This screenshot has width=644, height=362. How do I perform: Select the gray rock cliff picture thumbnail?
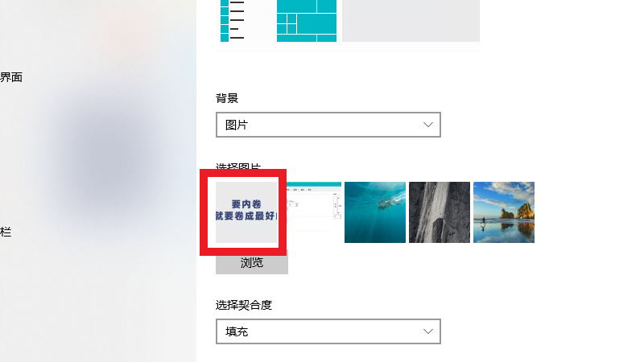(440, 212)
